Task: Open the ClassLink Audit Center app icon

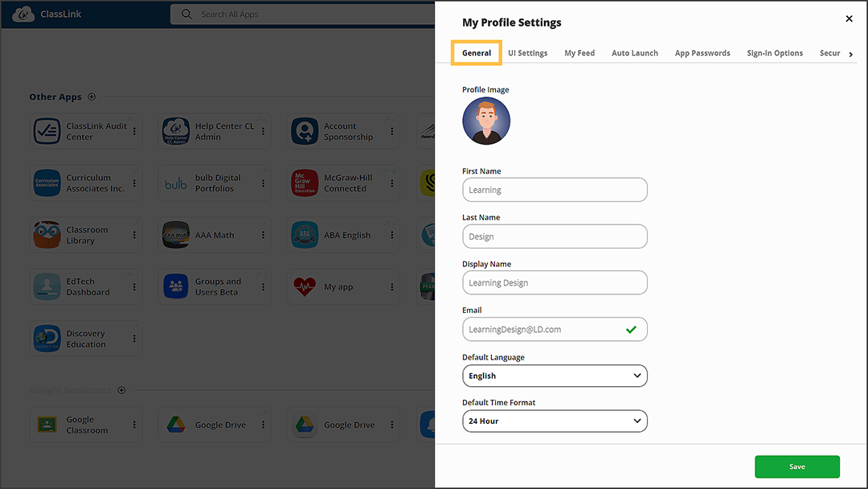Action: click(x=47, y=131)
